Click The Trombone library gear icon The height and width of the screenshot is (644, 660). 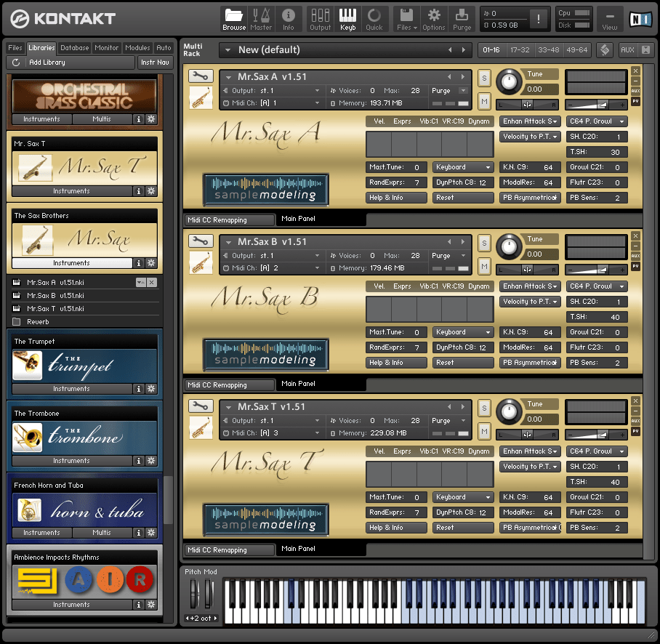(x=150, y=461)
